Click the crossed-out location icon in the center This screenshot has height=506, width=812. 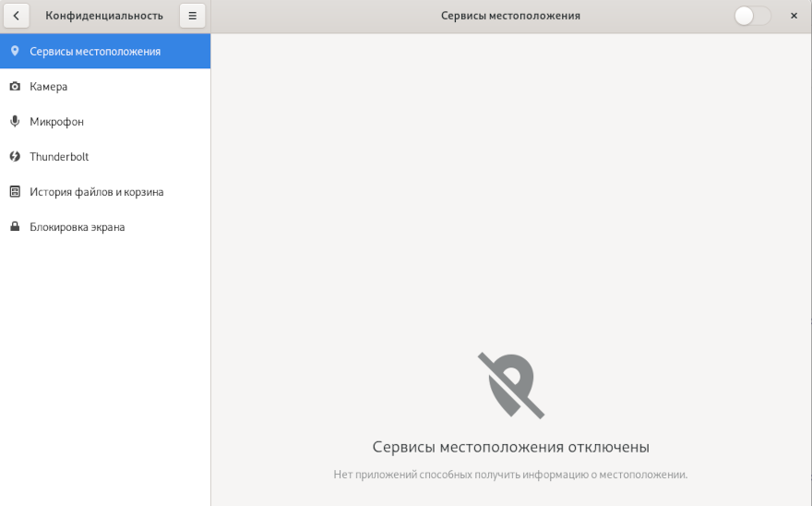pyautogui.click(x=510, y=385)
